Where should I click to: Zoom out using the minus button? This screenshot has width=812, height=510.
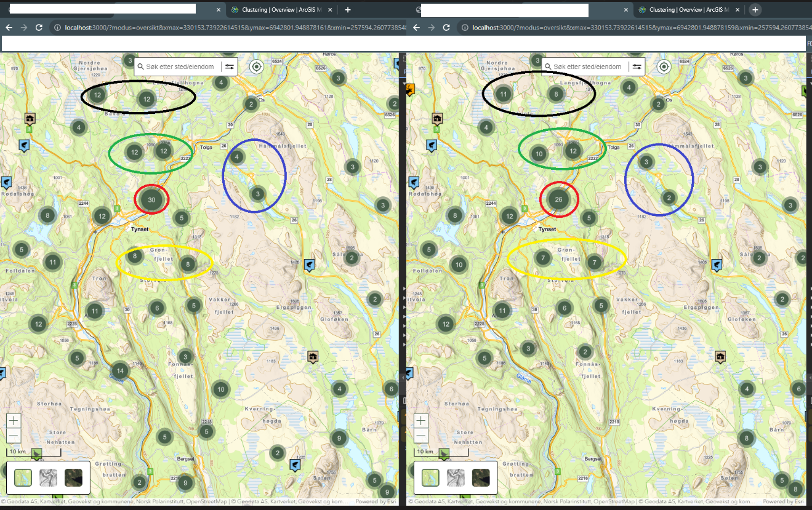pyautogui.click(x=13, y=436)
